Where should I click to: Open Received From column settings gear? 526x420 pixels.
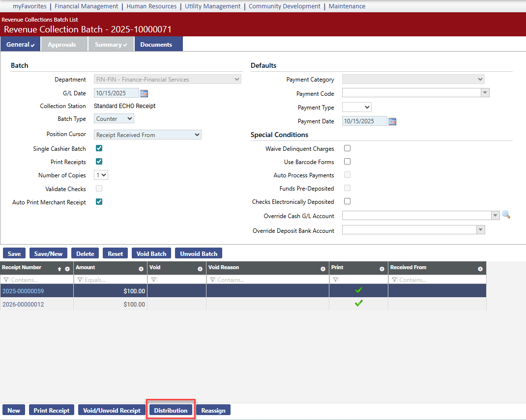pyautogui.click(x=480, y=269)
